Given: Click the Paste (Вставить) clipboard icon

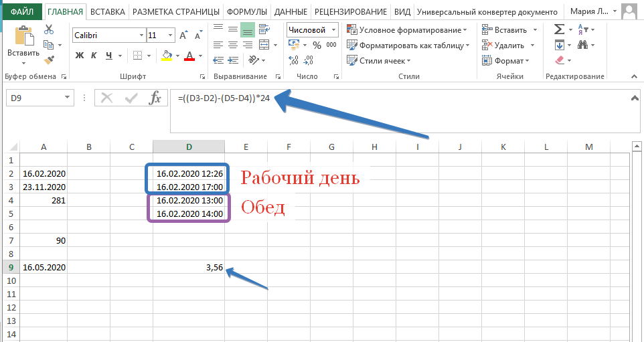Looking at the screenshot, I should 23,35.
